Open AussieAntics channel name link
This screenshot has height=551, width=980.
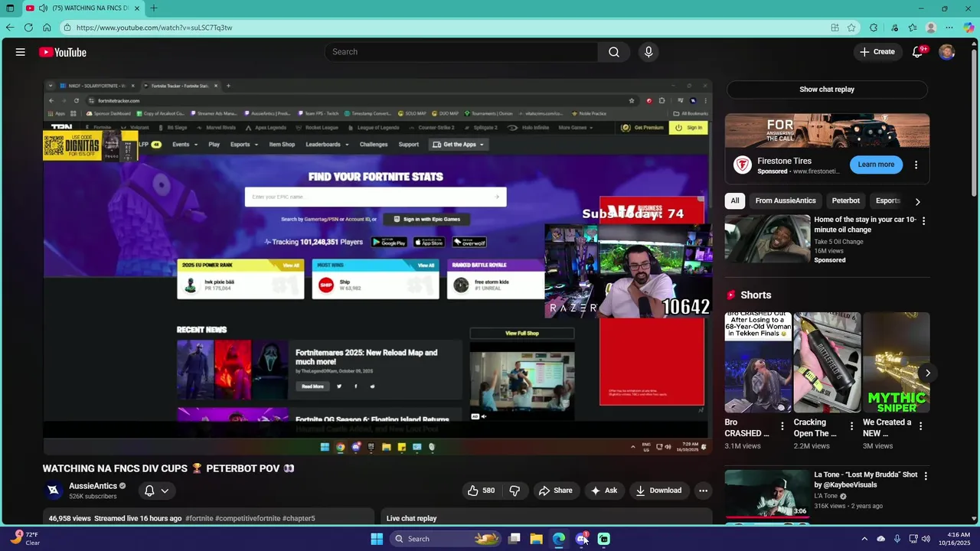(x=93, y=486)
